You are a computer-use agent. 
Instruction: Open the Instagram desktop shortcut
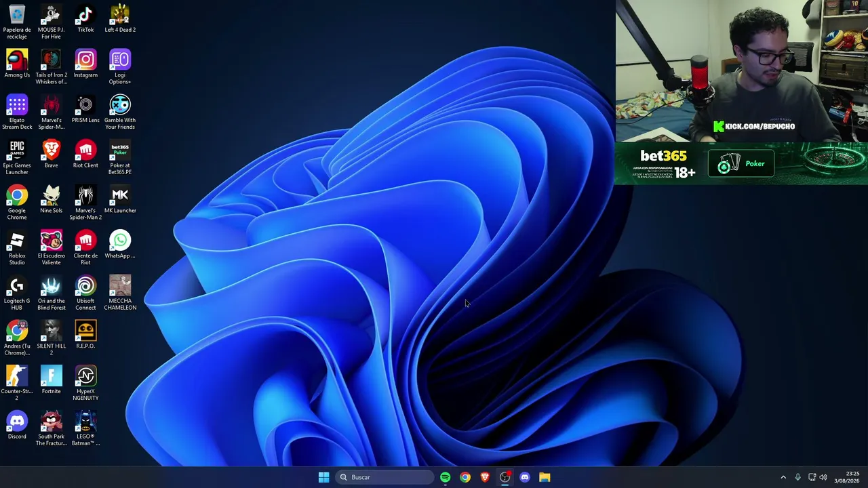coord(85,64)
